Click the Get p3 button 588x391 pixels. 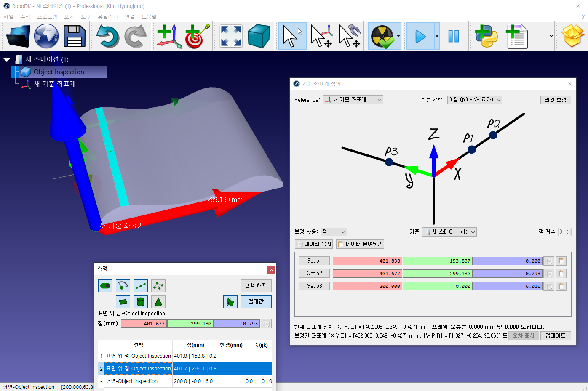tap(314, 286)
